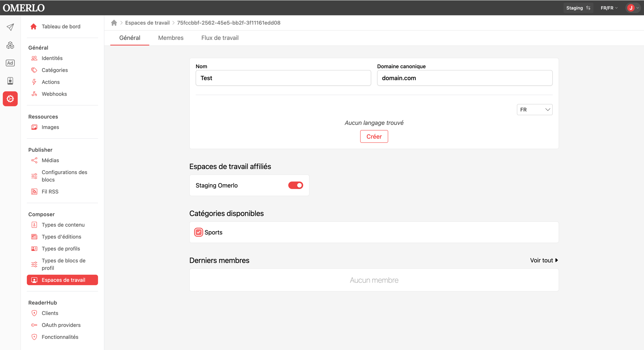This screenshot has height=350, width=644.
Task: Go to Tableau de bord
Action: pos(61,27)
